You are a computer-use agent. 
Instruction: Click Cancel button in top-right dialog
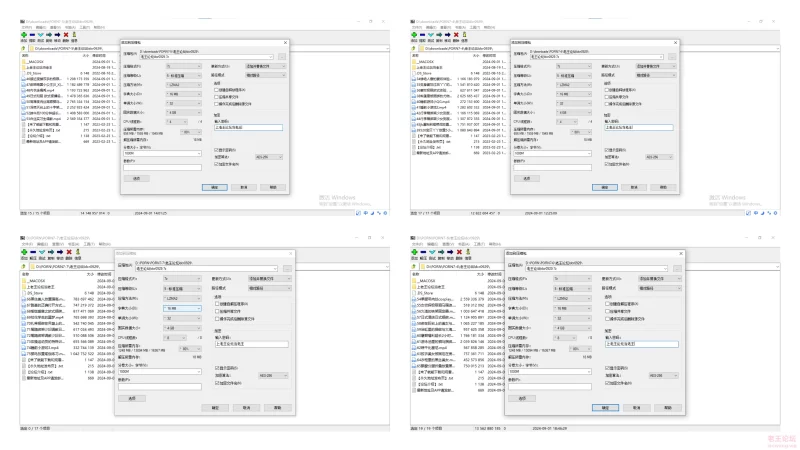click(x=634, y=188)
